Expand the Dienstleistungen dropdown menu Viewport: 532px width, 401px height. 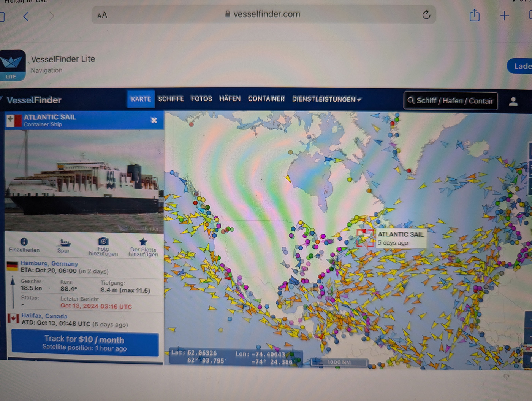326,99
